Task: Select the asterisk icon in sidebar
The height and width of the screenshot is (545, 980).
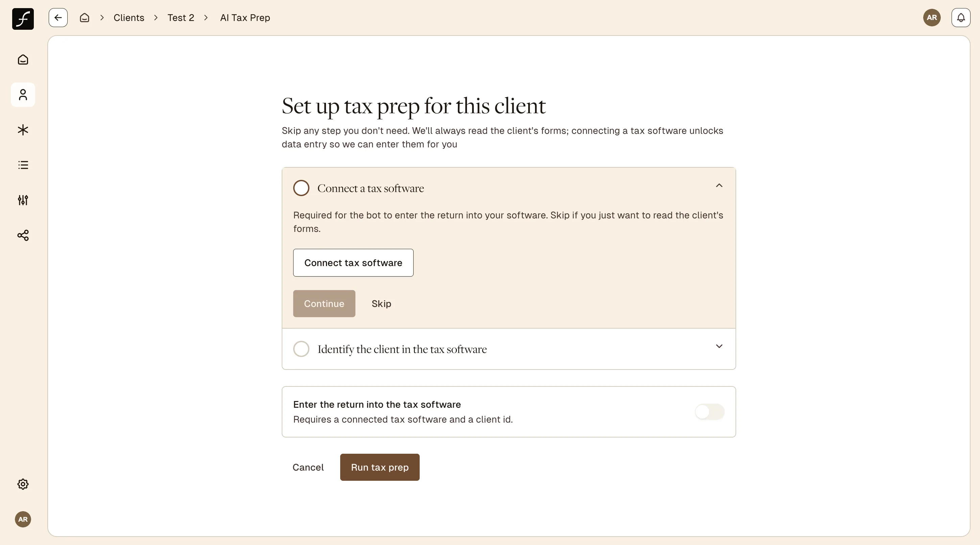Action: (x=23, y=130)
